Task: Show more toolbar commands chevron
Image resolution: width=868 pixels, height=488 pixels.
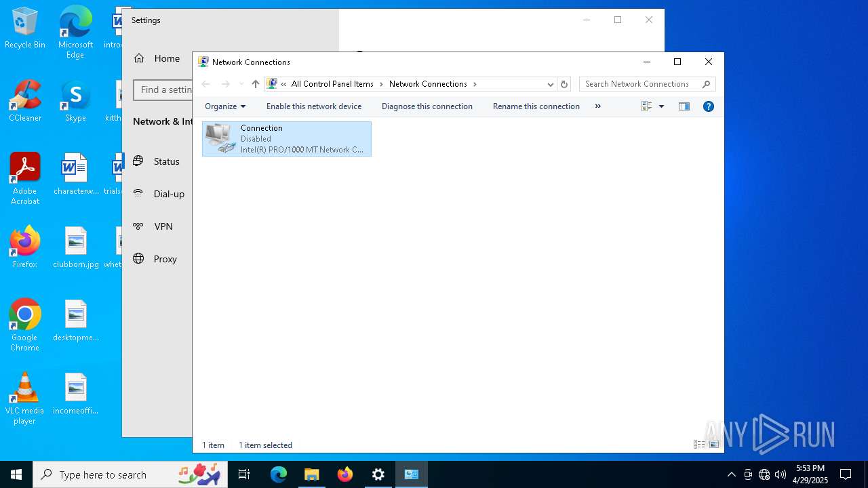Action: [597, 106]
